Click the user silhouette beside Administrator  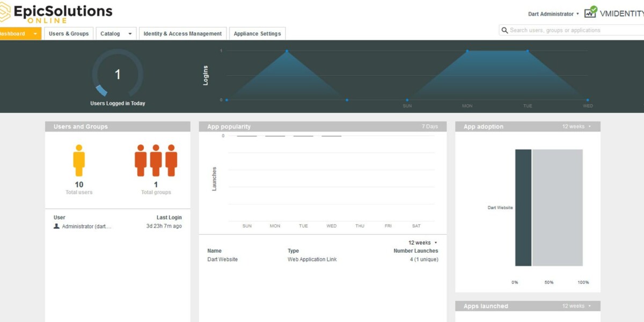[57, 226]
